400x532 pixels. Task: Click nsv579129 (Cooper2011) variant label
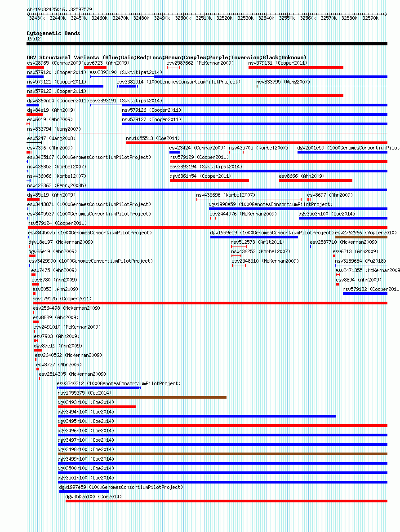(199, 158)
